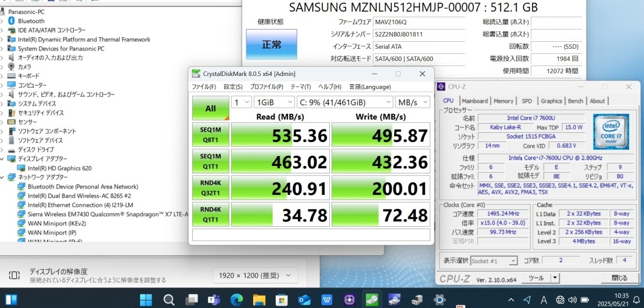Open taskbar Search
This screenshot has width=644, height=308.
click(x=169, y=299)
